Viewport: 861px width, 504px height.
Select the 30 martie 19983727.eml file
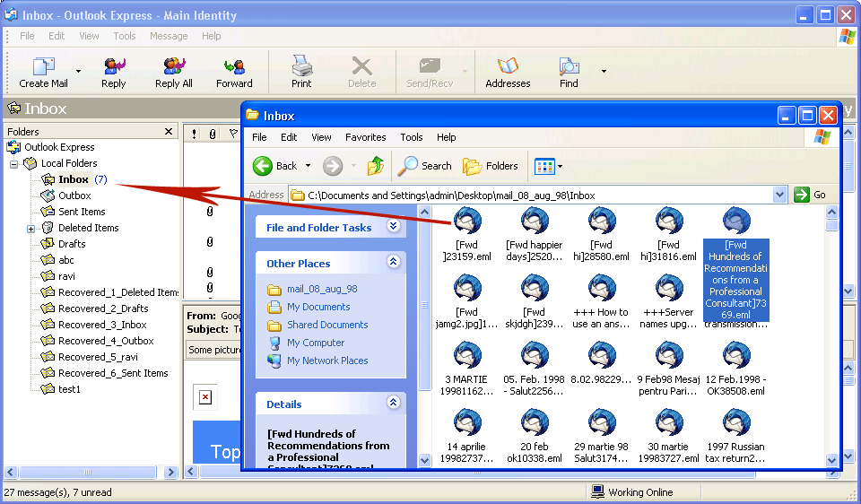pyautogui.click(x=668, y=436)
